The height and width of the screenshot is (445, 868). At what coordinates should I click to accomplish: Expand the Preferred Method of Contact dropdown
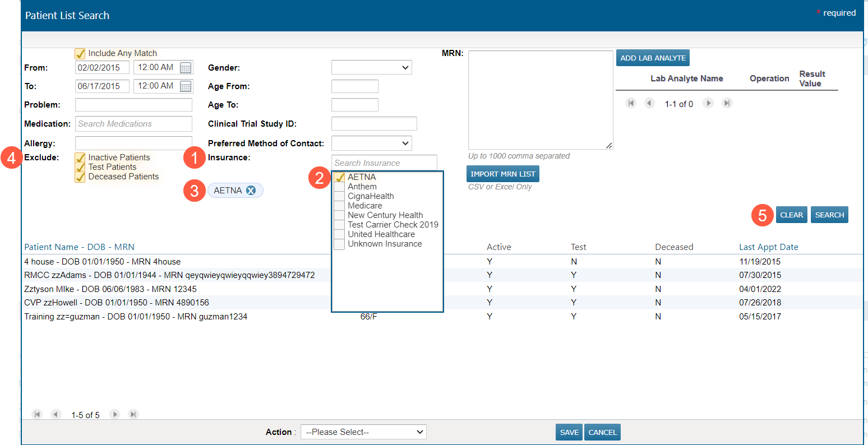pos(371,143)
